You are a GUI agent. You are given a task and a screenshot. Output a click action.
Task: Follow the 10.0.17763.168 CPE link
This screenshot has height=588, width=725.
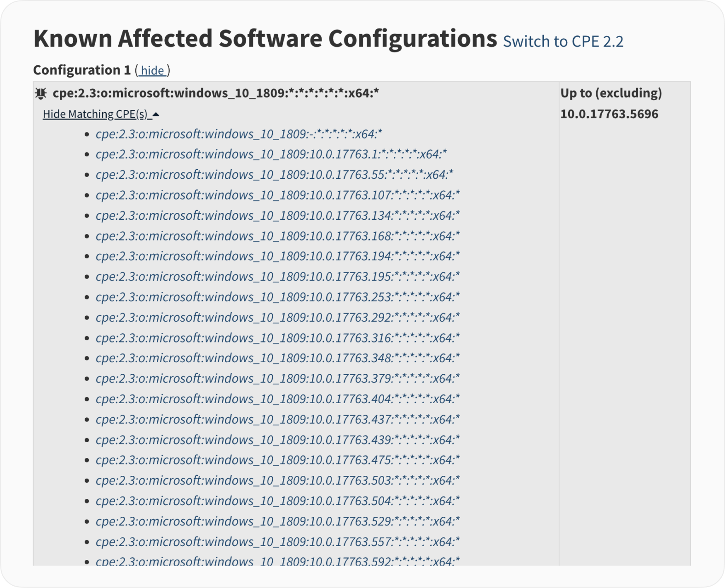[277, 236]
